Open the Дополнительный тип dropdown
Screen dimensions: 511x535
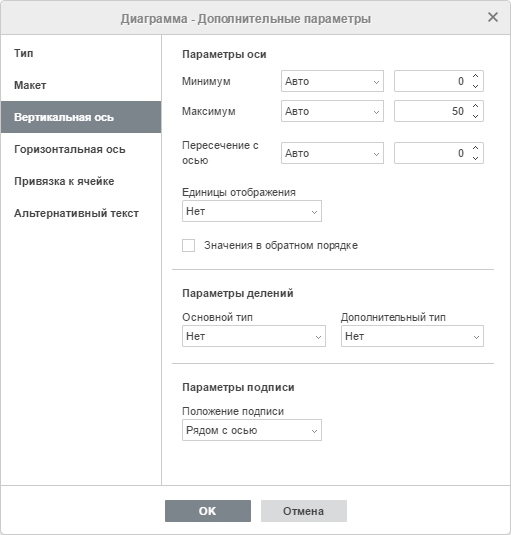click(x=412, y=336)
